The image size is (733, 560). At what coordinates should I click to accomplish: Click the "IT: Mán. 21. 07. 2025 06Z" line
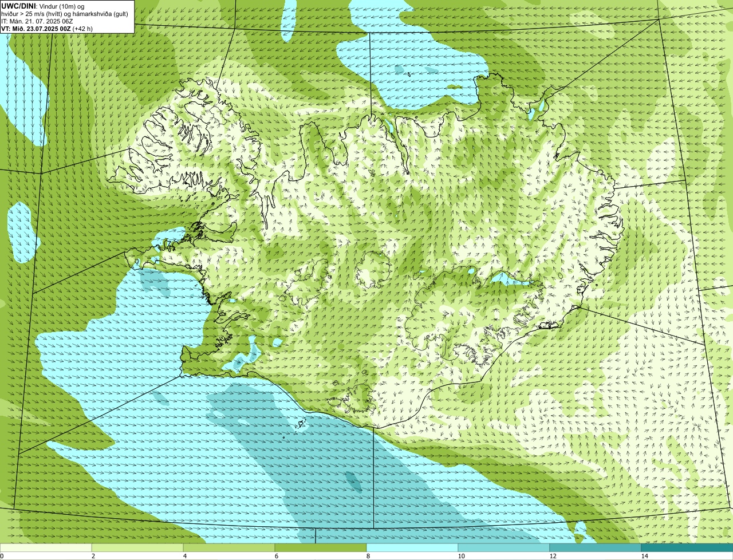38,21
